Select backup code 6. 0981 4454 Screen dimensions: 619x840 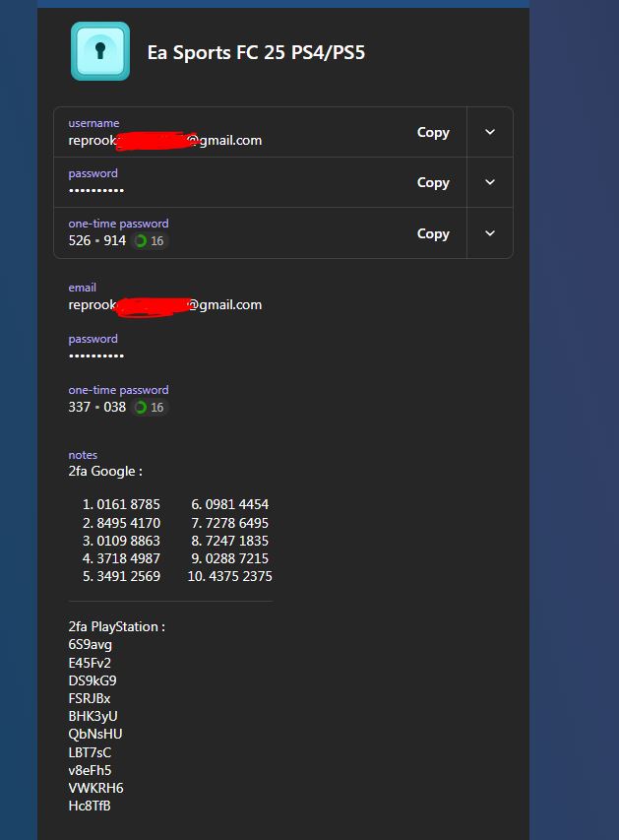point(229,504)
